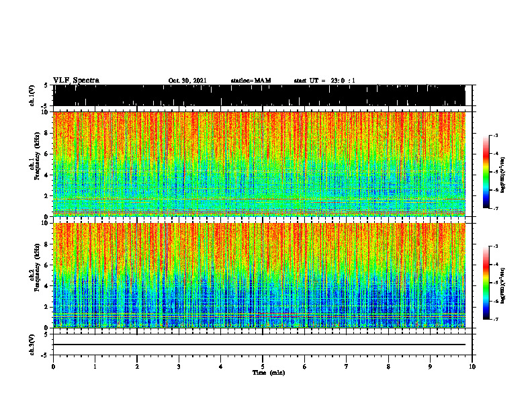This screenshot has width=532, height=411.
Task: Click the ch.3(V) axis label
Action: (x=32, y=345)
